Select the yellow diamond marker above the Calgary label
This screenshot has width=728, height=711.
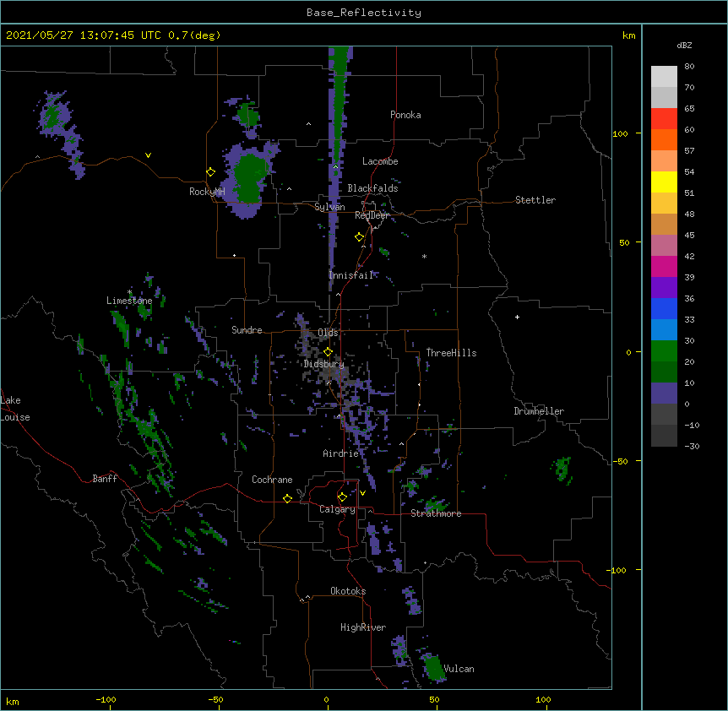tap(342, 497)
